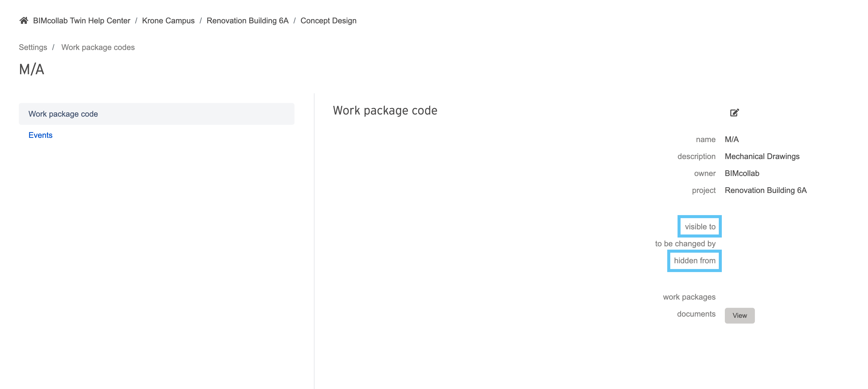Viewport: 868px width, 389px height.
Task: Click the 'project' field label
Action: (704, 191)
